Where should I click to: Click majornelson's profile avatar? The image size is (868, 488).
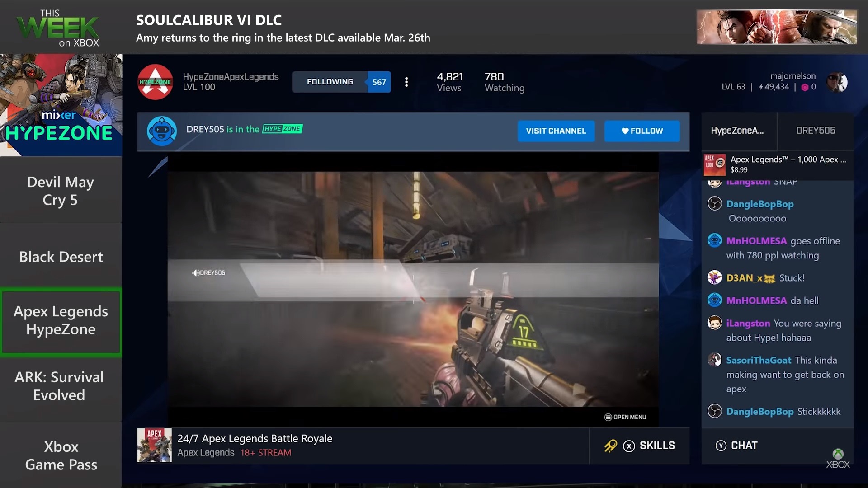point(837,82)
